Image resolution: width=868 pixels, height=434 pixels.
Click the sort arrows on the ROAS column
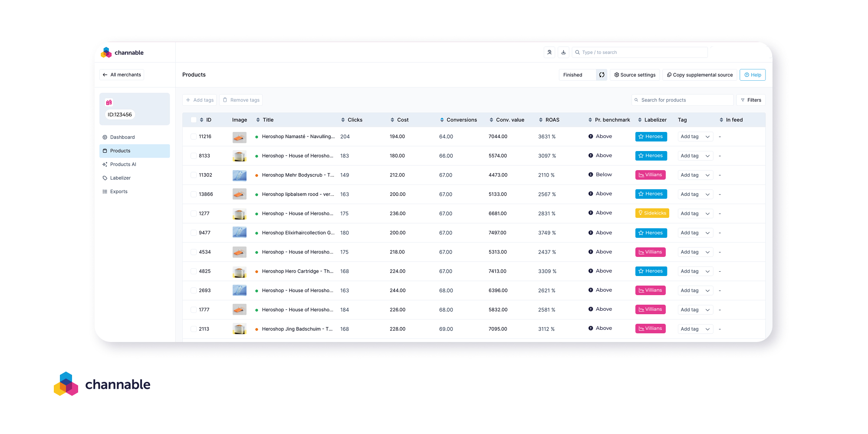[x=541, y=120]
